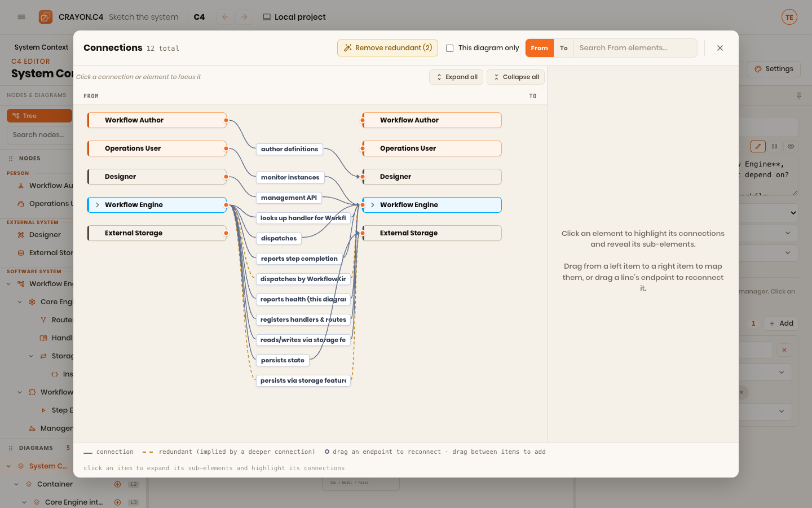Screen dimensions: 812x508
Task: Select Operations User in From column
Action: point(157,148)
